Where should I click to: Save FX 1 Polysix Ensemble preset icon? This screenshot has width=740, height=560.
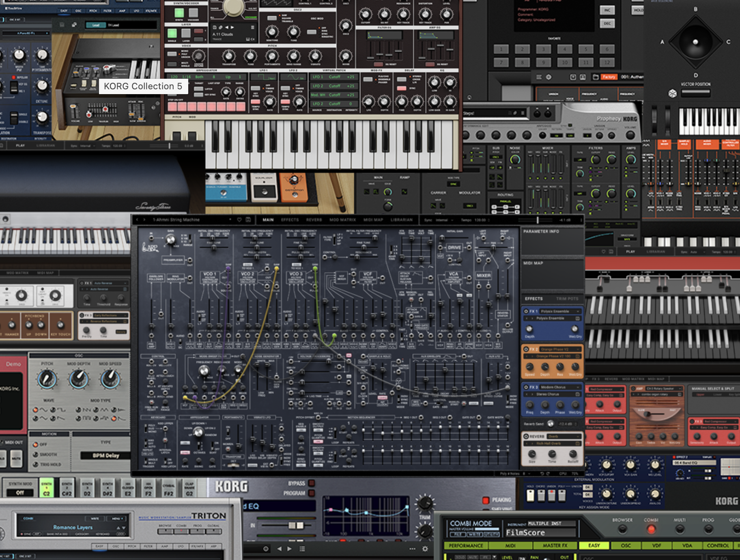click(x=578, y=318)
